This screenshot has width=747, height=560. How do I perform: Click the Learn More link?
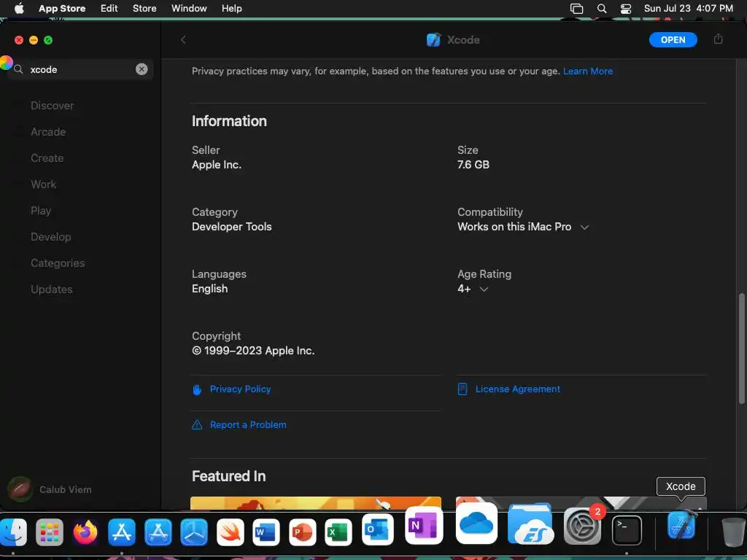click(587, 71)
